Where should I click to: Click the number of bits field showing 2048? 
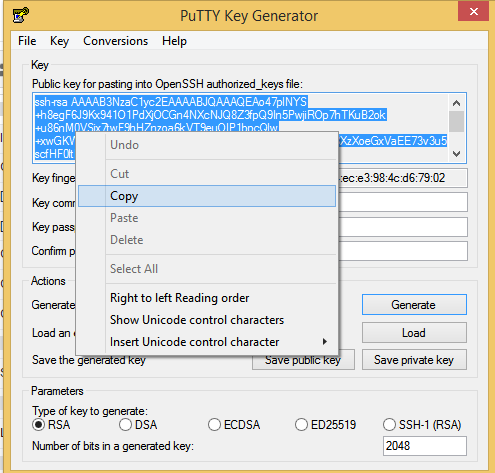point(425,446)
